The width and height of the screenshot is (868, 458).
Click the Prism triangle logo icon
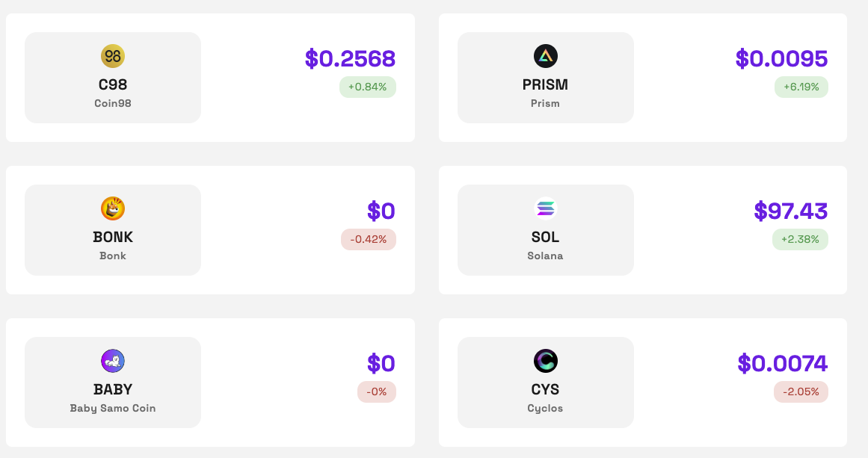[x=546, y=56]
